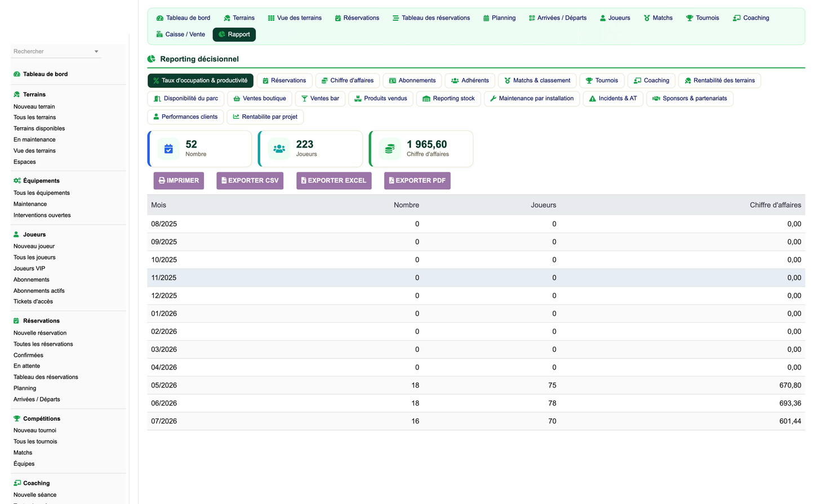814x504 pixels.
Task: Open Nouvelle réservation in the sidebar
Action: tap(40, 333)
